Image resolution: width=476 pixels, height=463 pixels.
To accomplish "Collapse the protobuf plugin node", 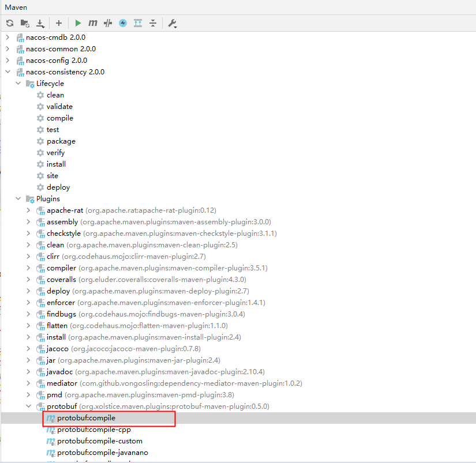I will pyautogui.click(x=28, y=406).
